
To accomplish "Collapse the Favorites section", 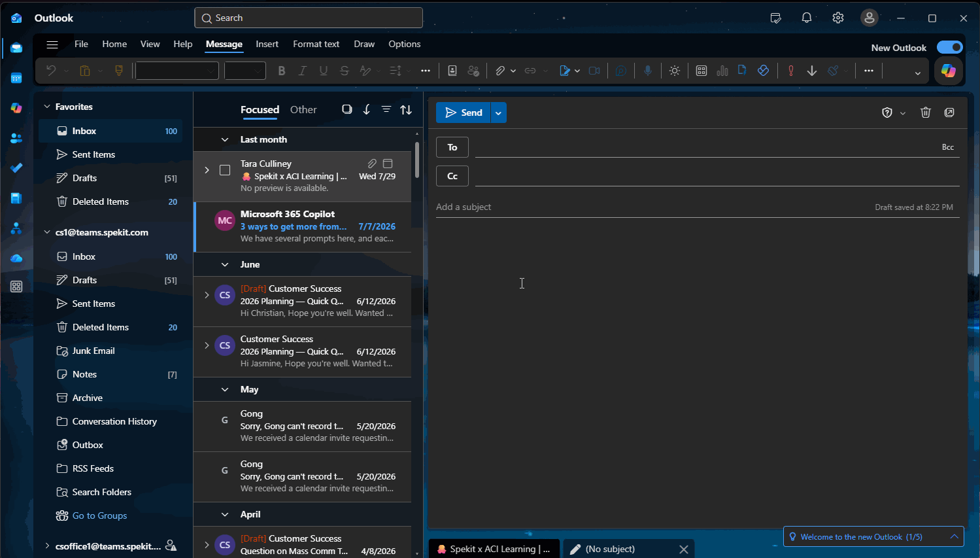I will tap(47, 107).
